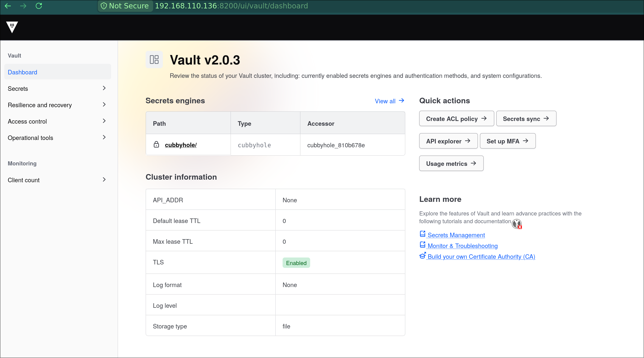Screen dimensions: 644x358
Task: Click the Log level row label
Action: pyautogui.click(x=165, y=305)
